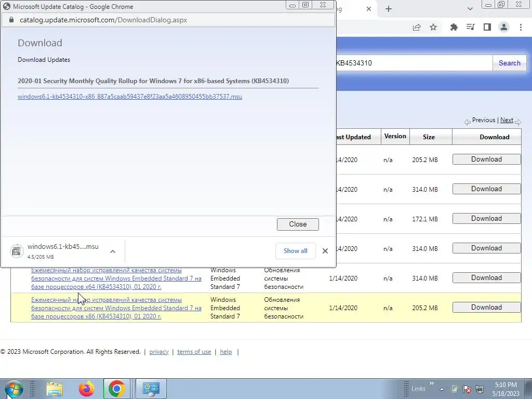The width and height of the screenshot is (532, 399).
Task: Open the Control Panel taskbar icon
Action: 151,389
